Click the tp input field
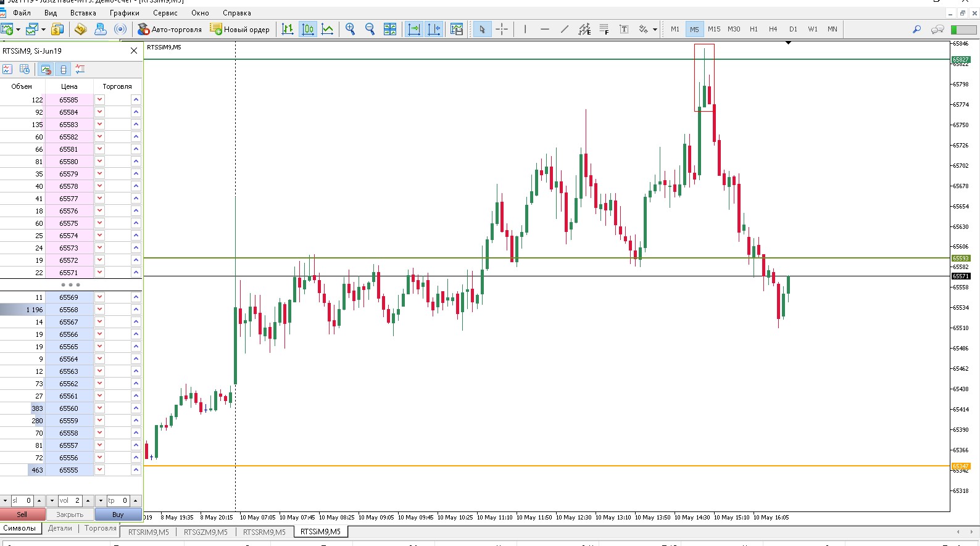980x546 pixels. (118, 500)
